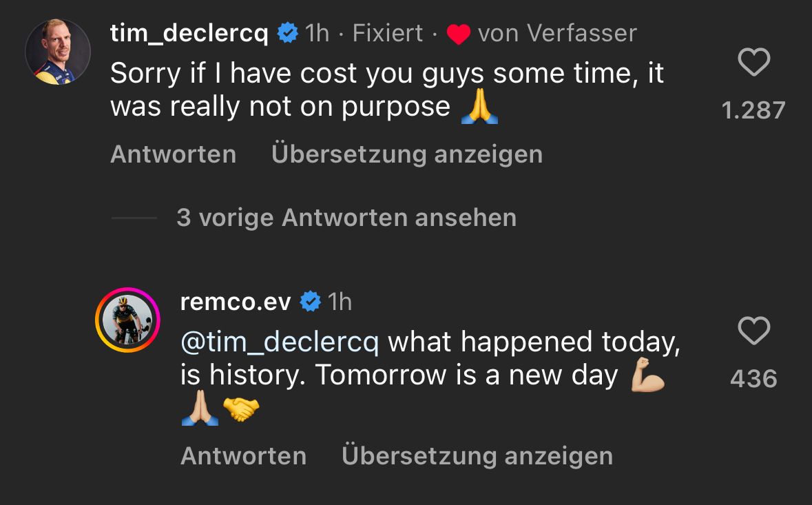Click the praying hands emoji in tim's comment

[479, 109]
